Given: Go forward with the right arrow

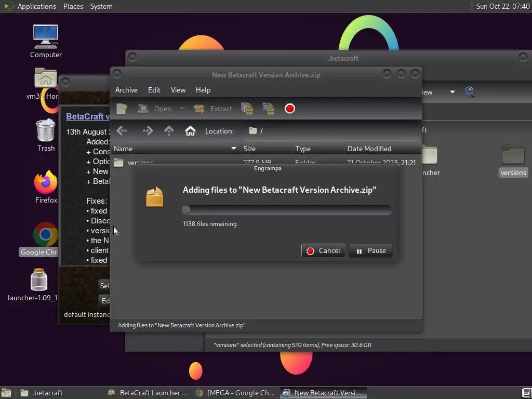Looking at the screenshot, I should click(x=148, y=131).
